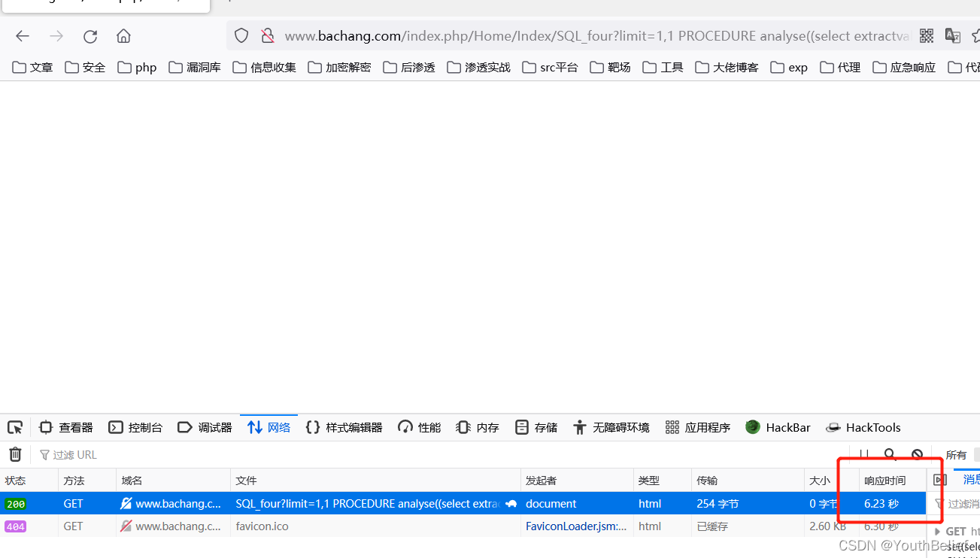Image resolution: width=980 pixels, height=558 pixels.
Task: Open the 安全 bookmarks folder
Action: pyautogui.click(x=85, y=67)
